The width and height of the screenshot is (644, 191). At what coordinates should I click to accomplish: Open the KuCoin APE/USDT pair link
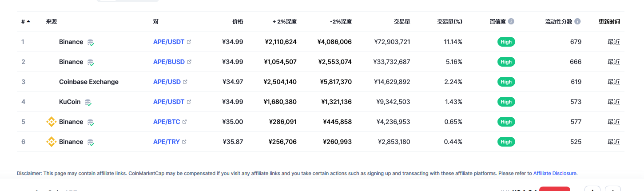tap(169, 102)
